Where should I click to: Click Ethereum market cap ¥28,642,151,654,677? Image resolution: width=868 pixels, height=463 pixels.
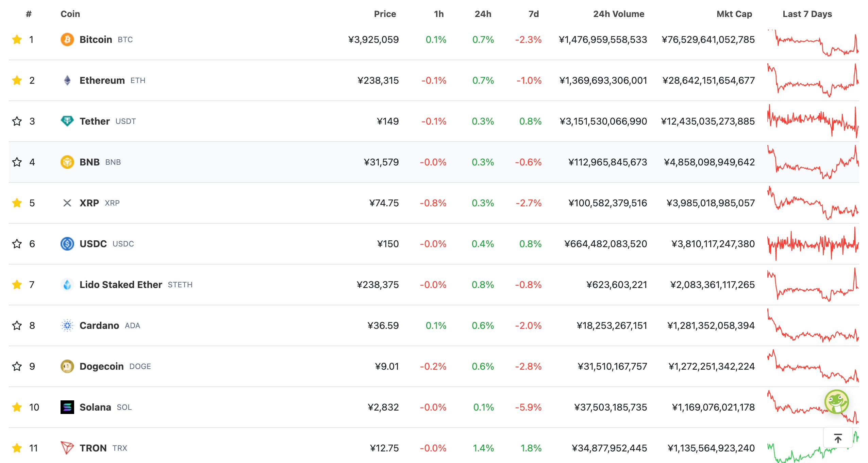tap(708, 80)
